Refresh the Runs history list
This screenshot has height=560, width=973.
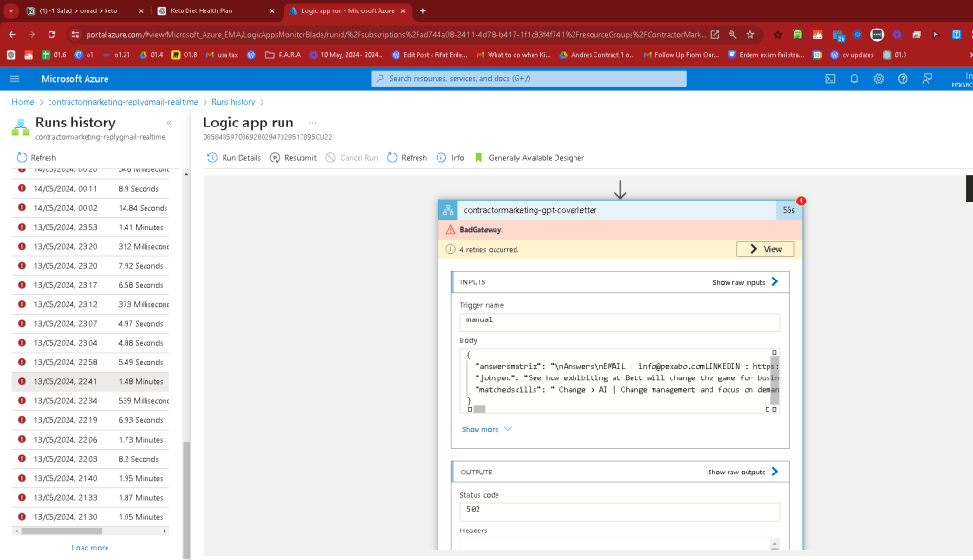pyautogui.click(x=36, y=158)
